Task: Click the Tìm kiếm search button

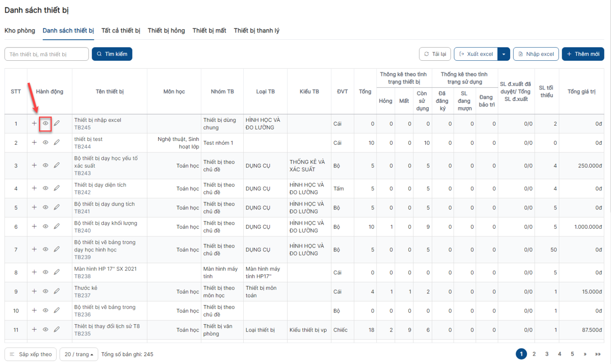Action: pos(112,54)
